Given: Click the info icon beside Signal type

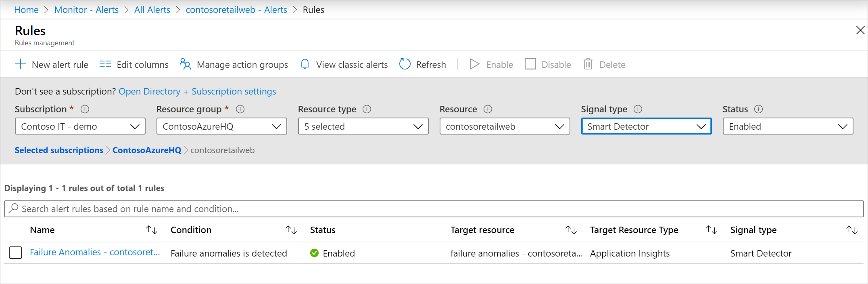Looking at the screenshot, I should 638,109.
